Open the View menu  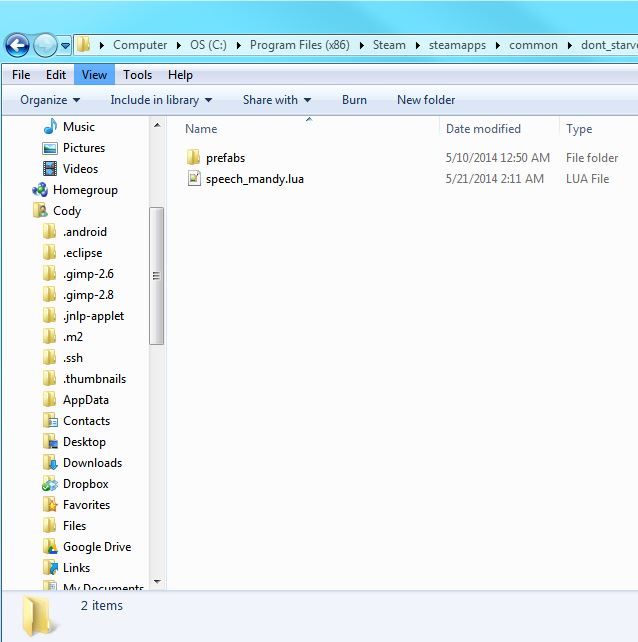(94, 75)
